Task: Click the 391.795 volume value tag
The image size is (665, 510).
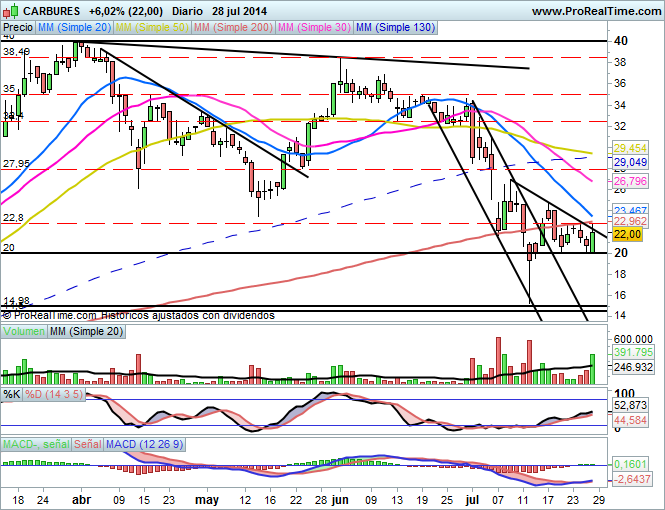Action: coord(632,352)
